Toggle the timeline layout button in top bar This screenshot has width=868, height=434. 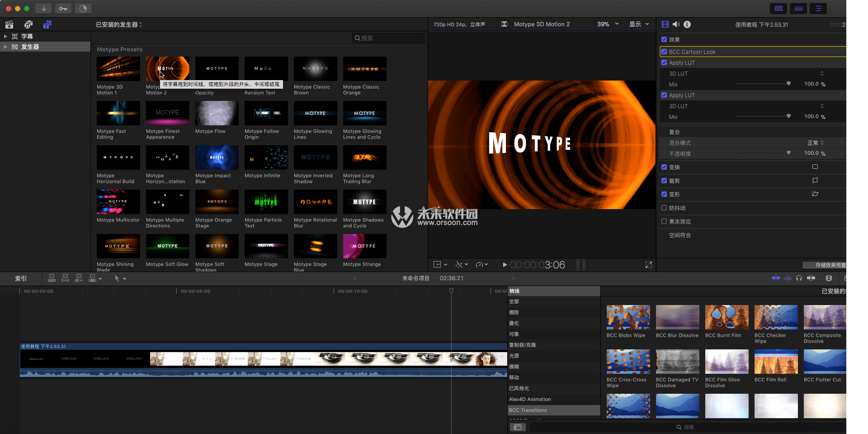[798, 9]
